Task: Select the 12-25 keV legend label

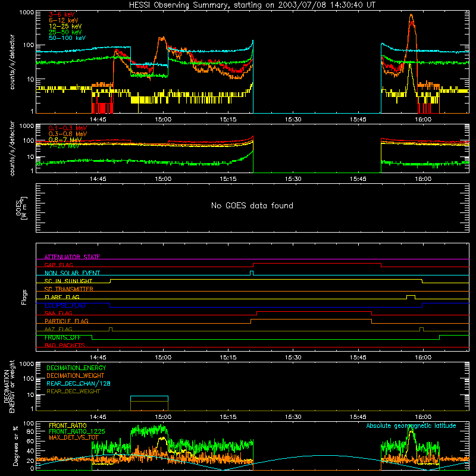Action: click(65, 26)
